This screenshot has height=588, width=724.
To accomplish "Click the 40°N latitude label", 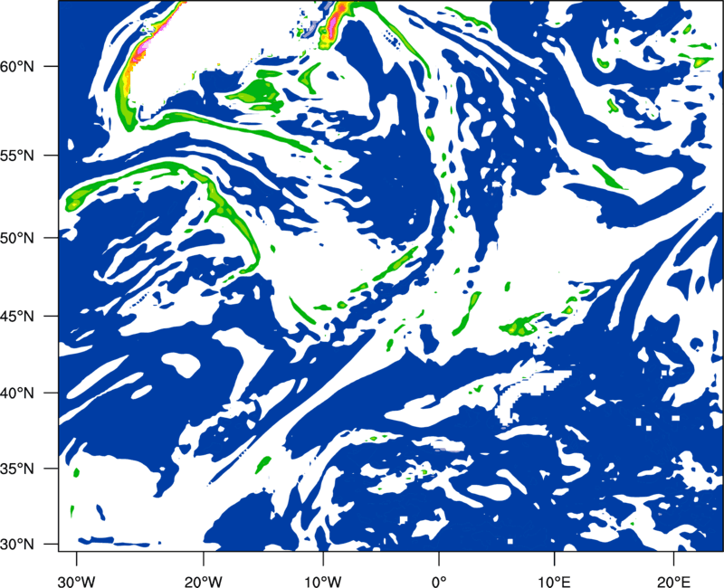I will tap(17, 394).
